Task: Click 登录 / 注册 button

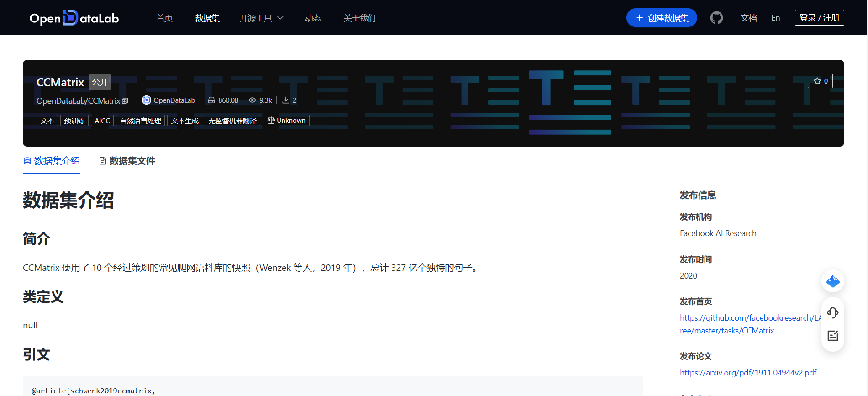Action: pyautogui.click(x=819, y=18)
